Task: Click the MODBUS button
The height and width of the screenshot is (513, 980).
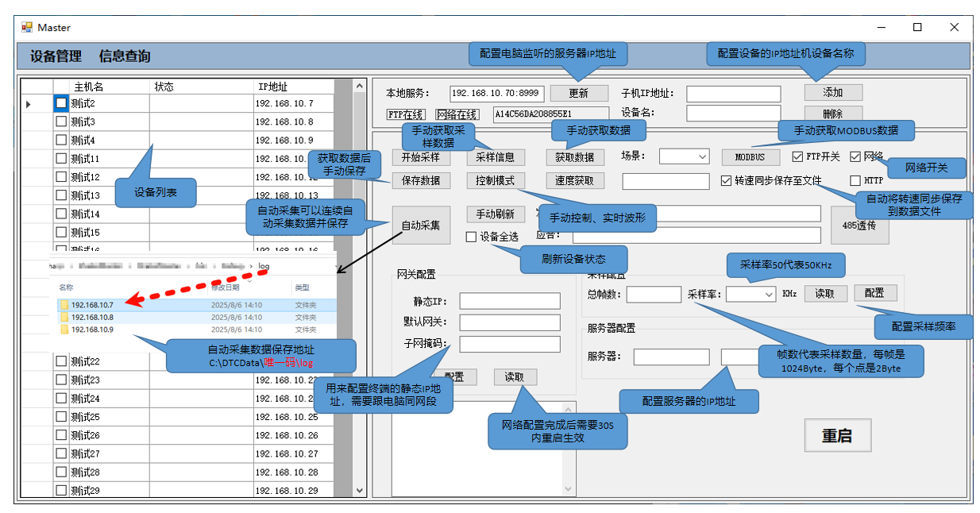Action: click(x=750, y=157)
